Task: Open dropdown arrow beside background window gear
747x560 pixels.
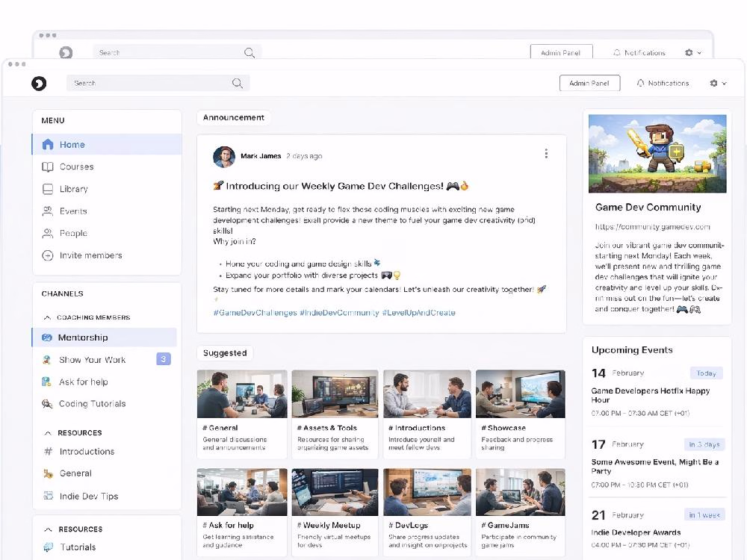Action: 699,53
